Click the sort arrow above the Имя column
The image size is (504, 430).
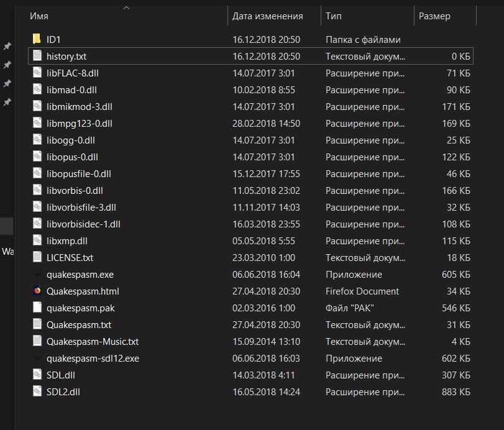tap(126, 7)
